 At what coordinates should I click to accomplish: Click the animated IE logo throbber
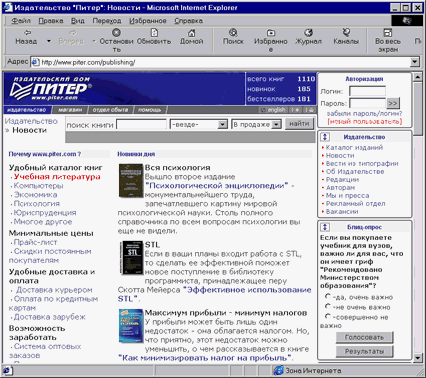point(407,21)
